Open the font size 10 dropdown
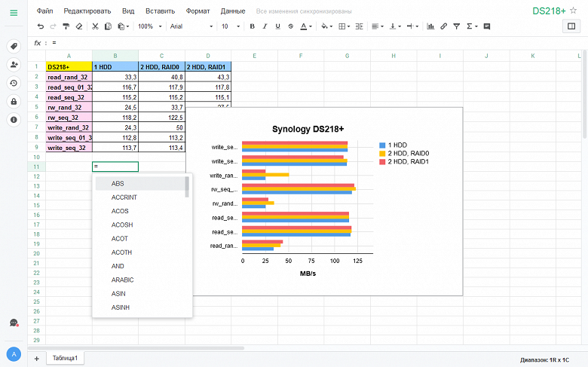This screenshot has width=588, height=367. [x=229, y=26]
